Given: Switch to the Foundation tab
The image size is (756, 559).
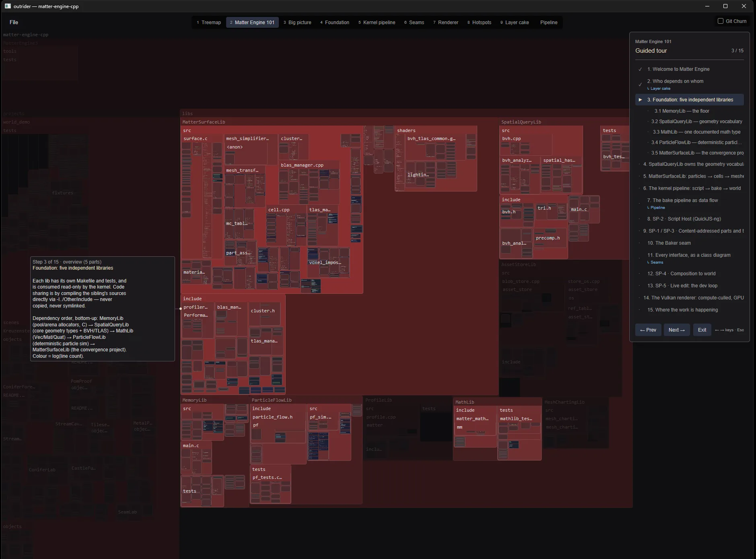Looking at the screenshot, I should (335, 23).
